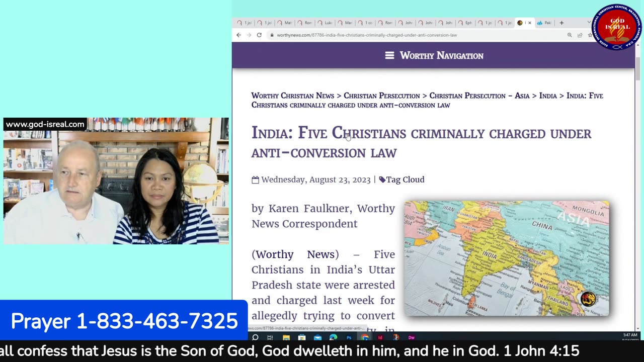The height and width of the screenshot is (362, 644).
Task: Launch Dreamweaver from the taskbar
Action: point(411,337)
